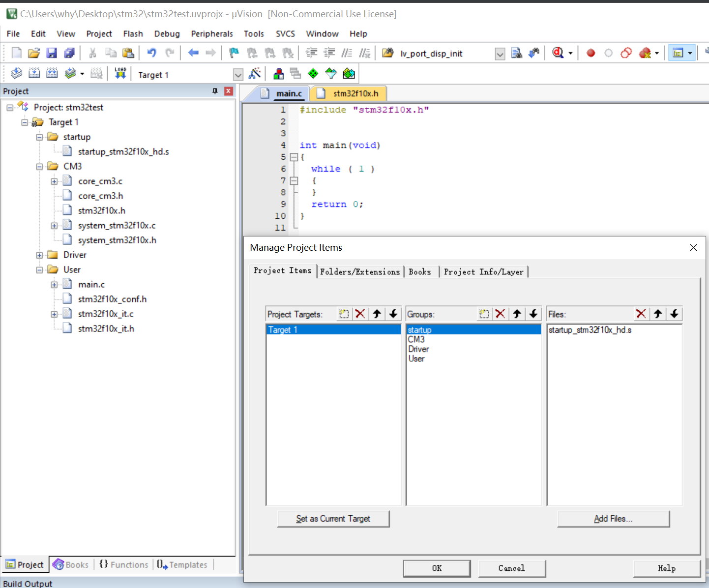709x588 pixels.
Task: Open the lv_port_disp_init search dropdown
Action: pos(500,54)
